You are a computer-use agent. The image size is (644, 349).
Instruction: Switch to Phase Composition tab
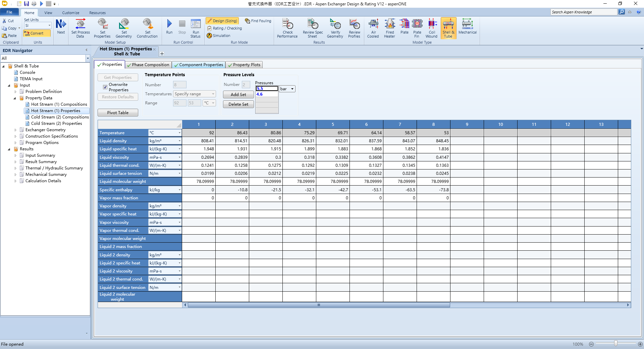click(x=148, y=65)
